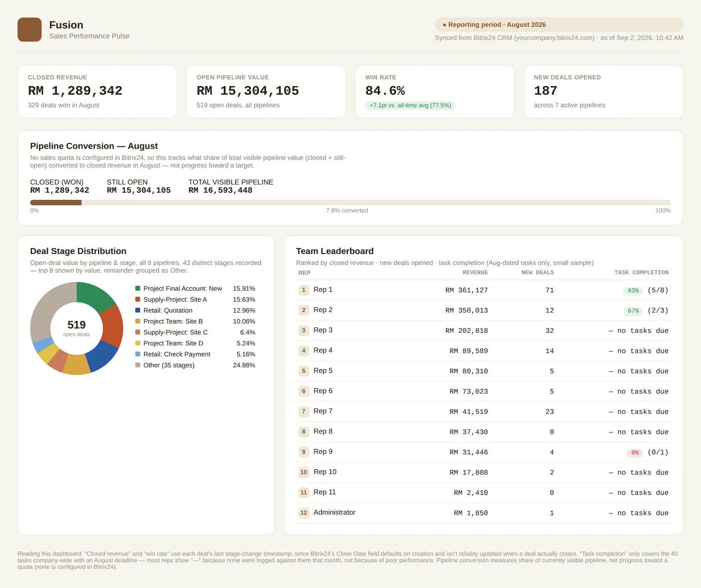Click the 15.91% legend percentage
The image size is (701, 588).
click(244, 289)
